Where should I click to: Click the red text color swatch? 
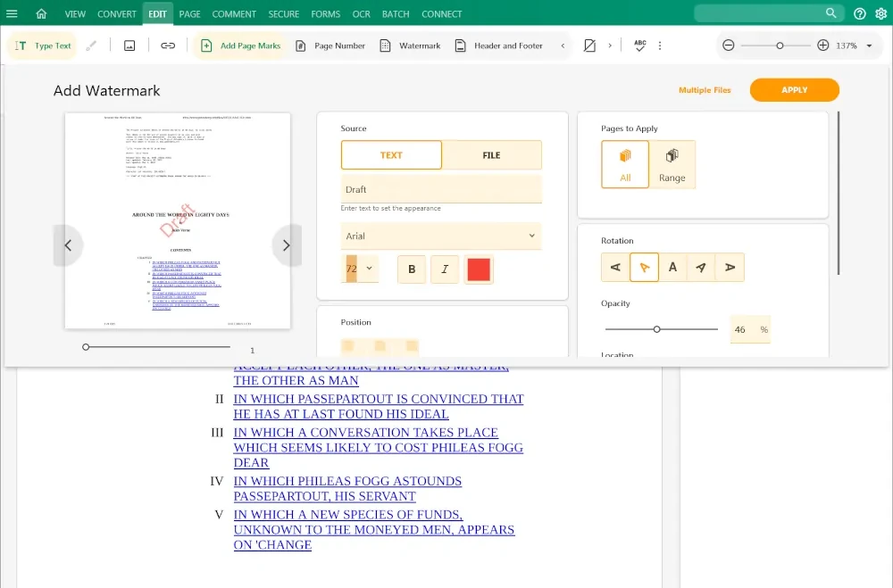click(479, 269)
